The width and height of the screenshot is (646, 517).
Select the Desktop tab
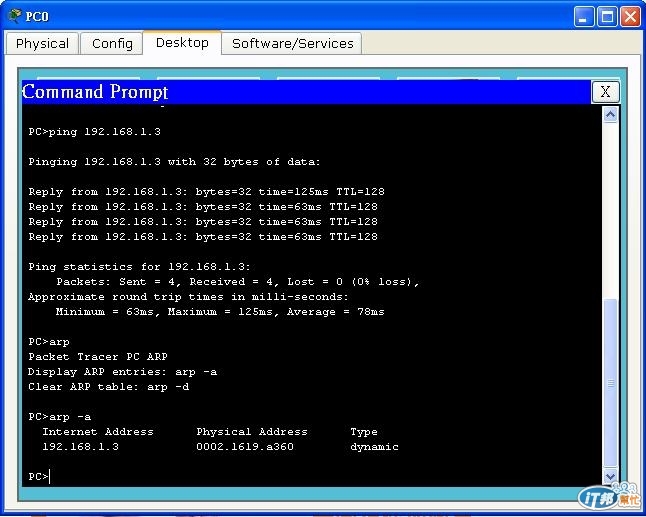[182, 42]
